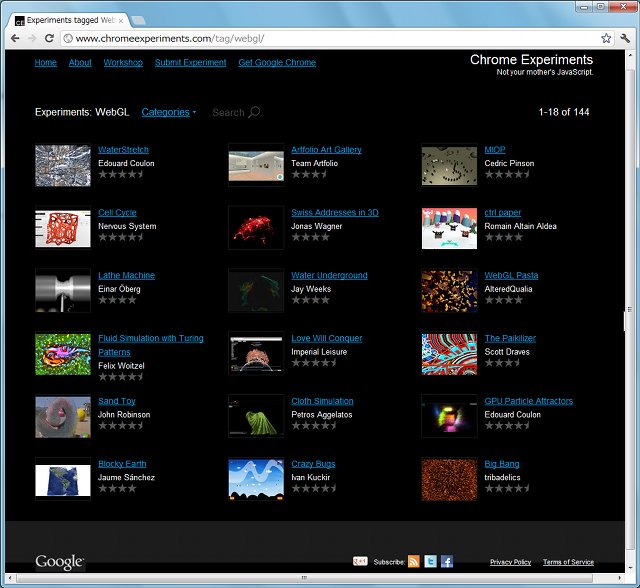The width and height of the screenshot is (640, 588).
Task: Open the Sand Toy link
Action: pos(117,401)
